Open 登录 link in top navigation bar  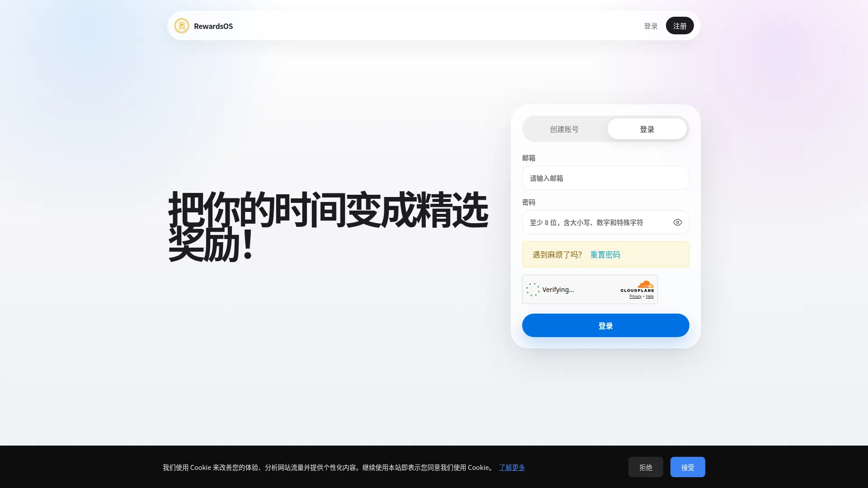click(x=651, y=26)
